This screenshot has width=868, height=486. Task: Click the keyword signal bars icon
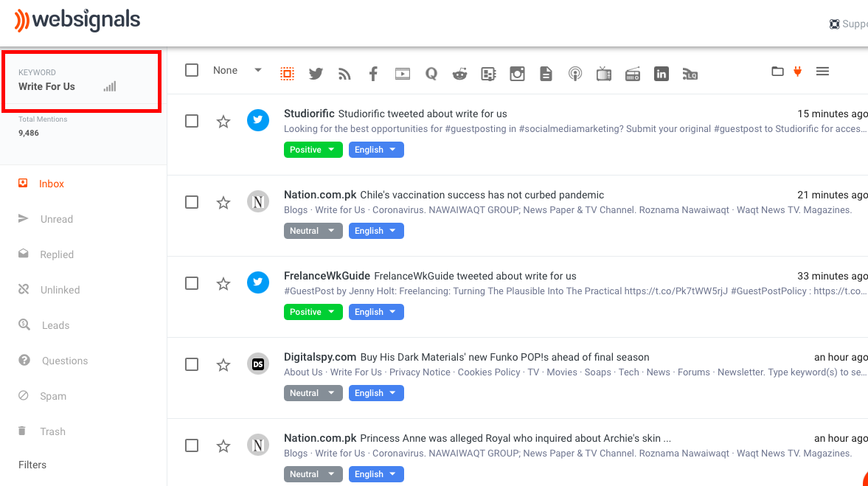pos(110,86)
